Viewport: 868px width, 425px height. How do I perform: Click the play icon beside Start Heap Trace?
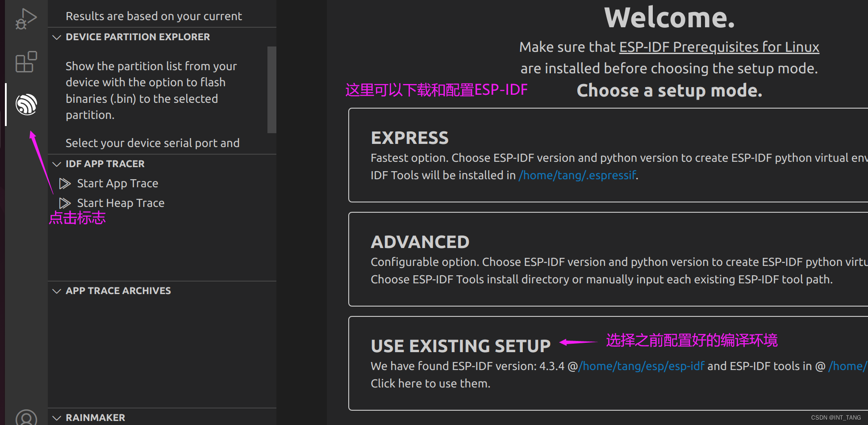65,202
